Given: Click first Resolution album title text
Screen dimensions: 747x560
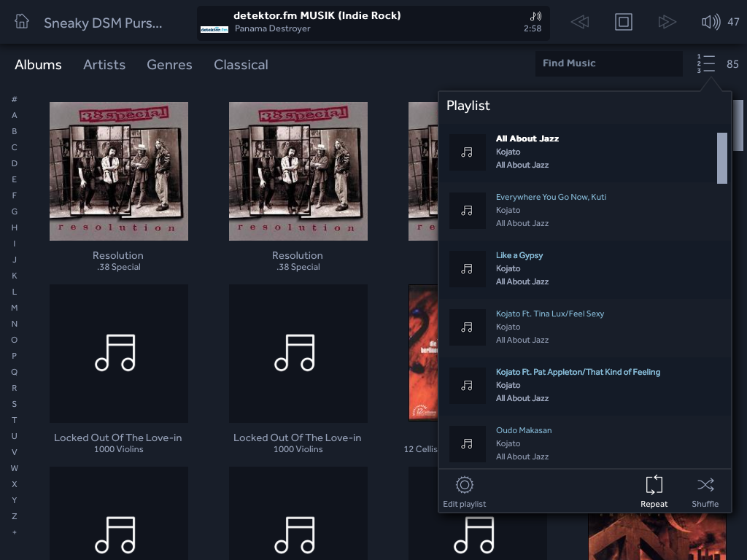Looking at the screenshot, I should [118, 255].
